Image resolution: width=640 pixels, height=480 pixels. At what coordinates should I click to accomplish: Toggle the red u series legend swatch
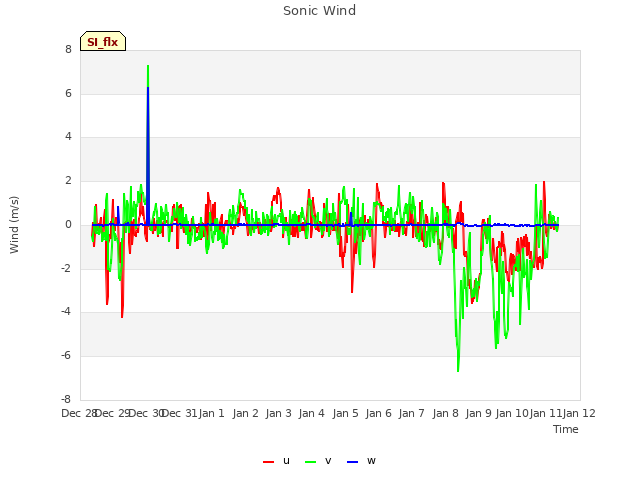point(268,462)
